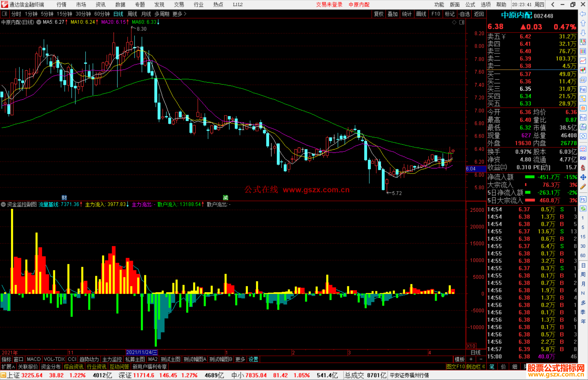Click the F12 icon in sidebar
The image size is (588, 380).
click(583, 118)
